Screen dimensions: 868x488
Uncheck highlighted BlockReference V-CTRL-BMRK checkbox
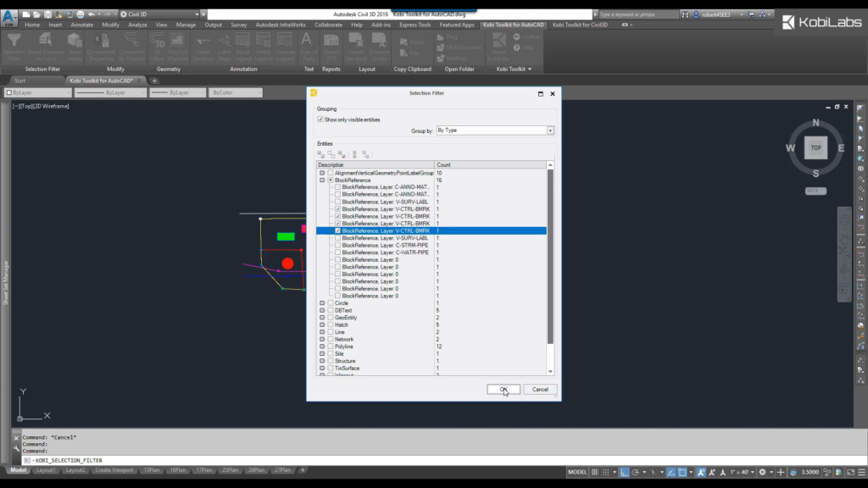point(337,230)
